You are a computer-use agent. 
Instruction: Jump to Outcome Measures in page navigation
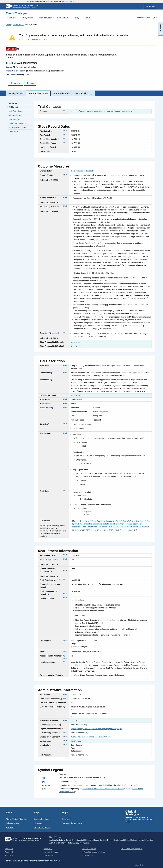point(16,115)
